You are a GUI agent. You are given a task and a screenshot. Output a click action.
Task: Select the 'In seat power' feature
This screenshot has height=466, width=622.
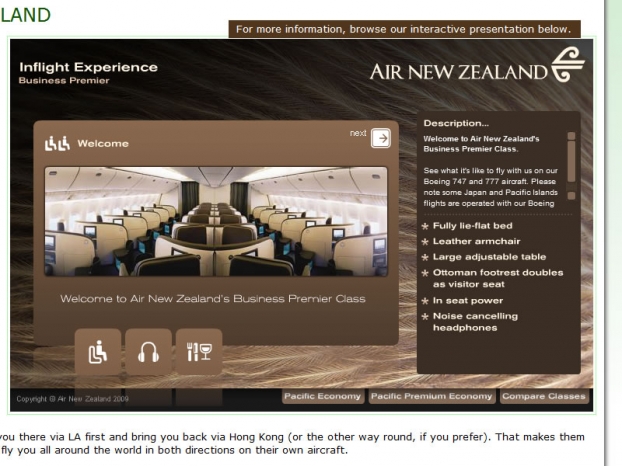click(468, 301)
